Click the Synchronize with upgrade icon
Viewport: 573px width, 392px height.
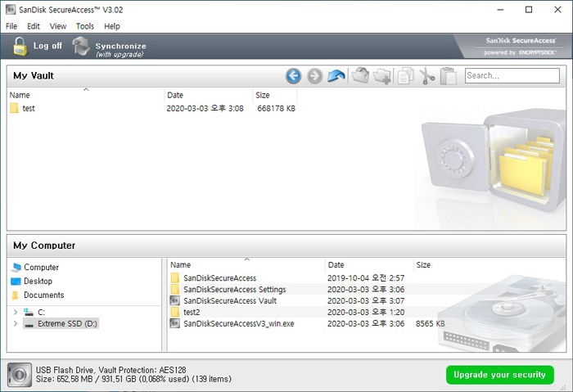pyautogui.click(x=80, y=47)
